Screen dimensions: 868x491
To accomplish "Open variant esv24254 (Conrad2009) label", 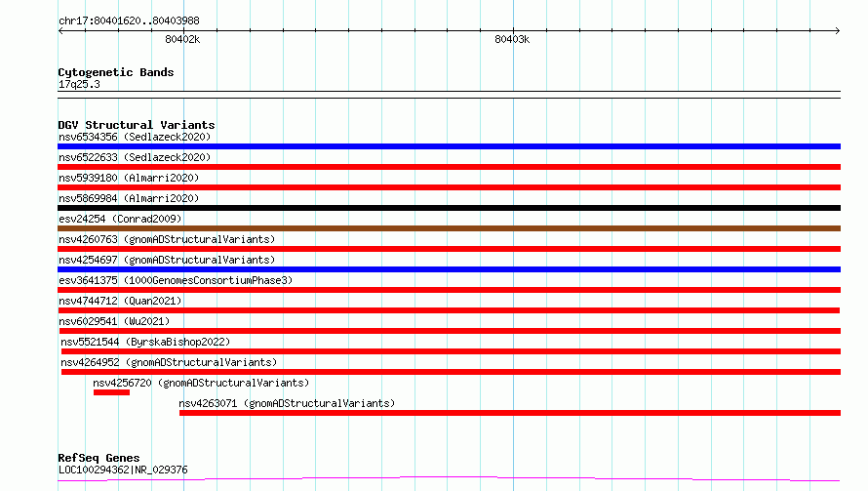I will click(120, 219).
